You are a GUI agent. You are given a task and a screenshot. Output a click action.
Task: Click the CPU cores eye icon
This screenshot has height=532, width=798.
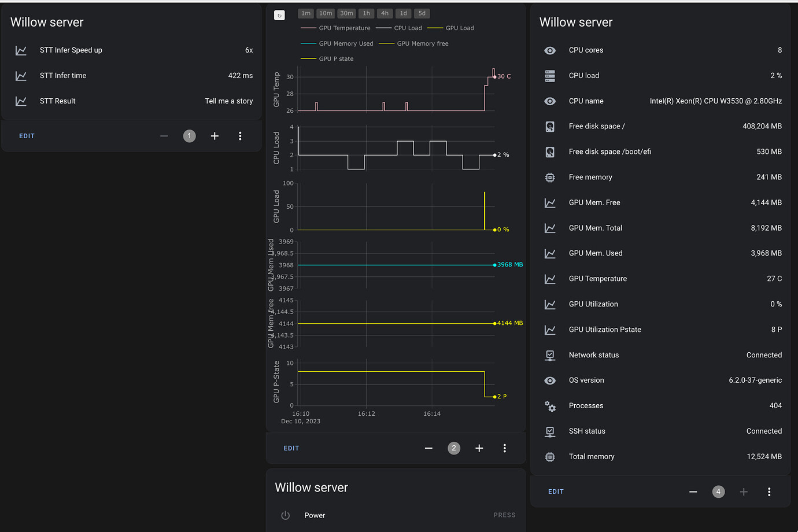(x=550, y=50)
